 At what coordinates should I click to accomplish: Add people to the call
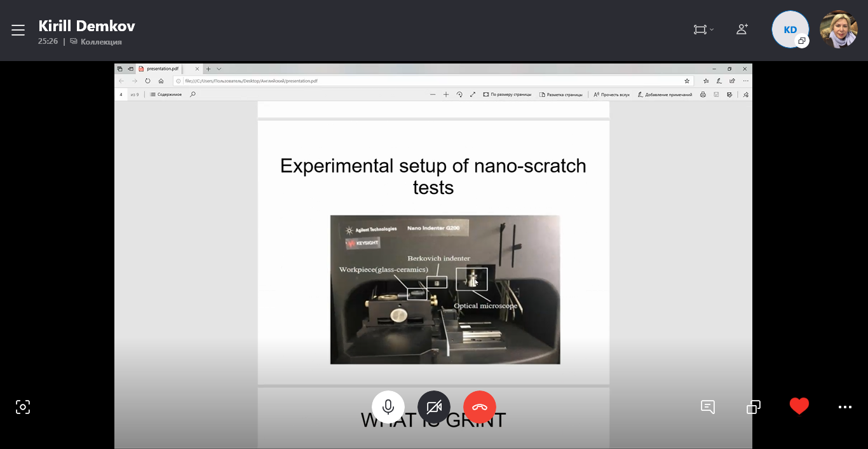click(x=742, y=29)
